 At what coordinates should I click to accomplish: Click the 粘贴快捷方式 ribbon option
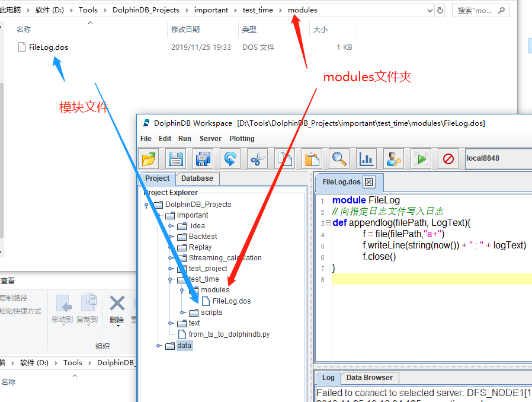click(x=21, y=311)
